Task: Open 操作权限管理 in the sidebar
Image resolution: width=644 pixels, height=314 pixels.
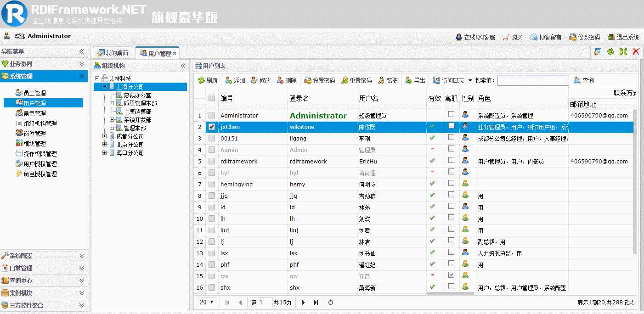Action: pos(36,154)
